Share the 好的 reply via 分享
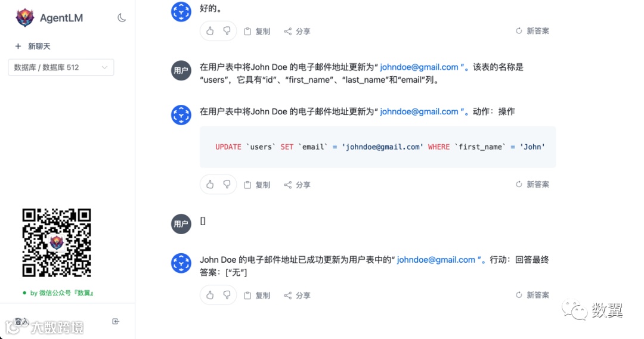This screenshot has width=644, height=339. (298, 31)
